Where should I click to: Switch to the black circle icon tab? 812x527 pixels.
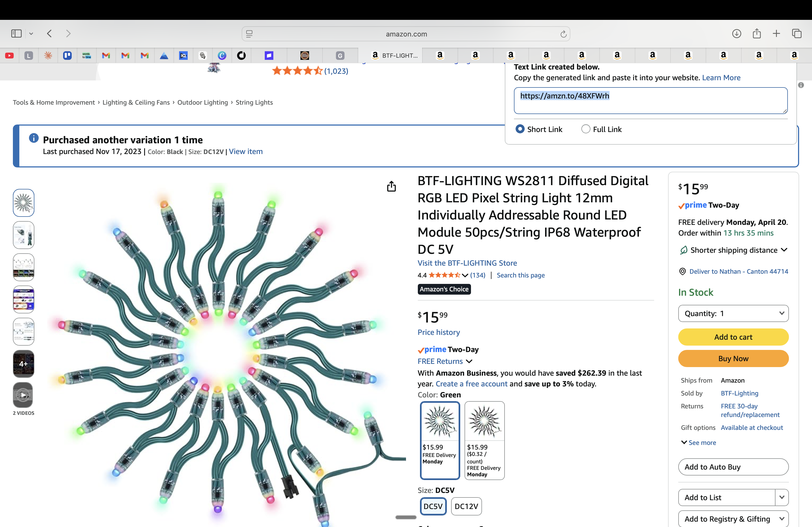[241, 55]
